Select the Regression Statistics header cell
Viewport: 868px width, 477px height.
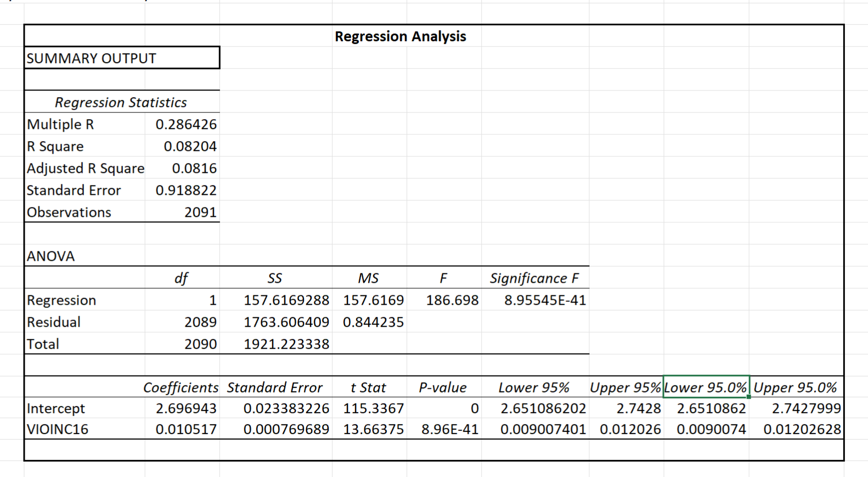click(x=121, y=102)
